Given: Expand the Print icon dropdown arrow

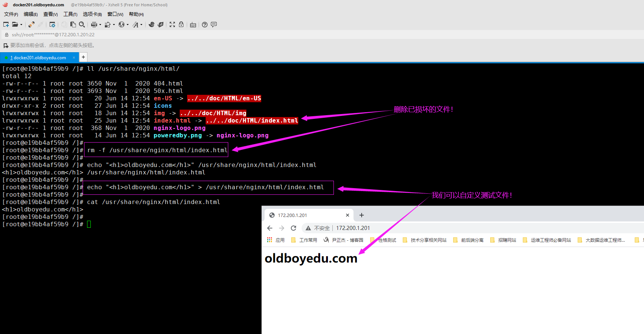Looking at the screenshot, I should 100,25.
